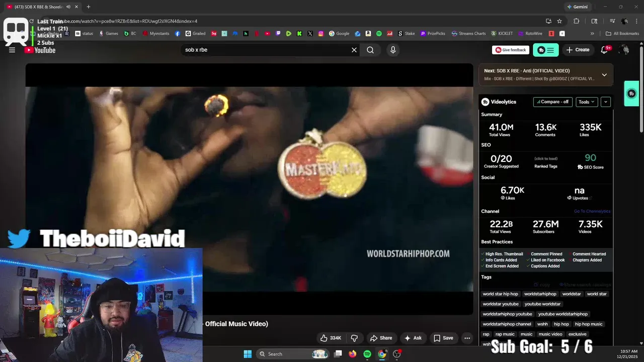Open Task View on the taskbar
644x362 pixels.
[338, 354]
